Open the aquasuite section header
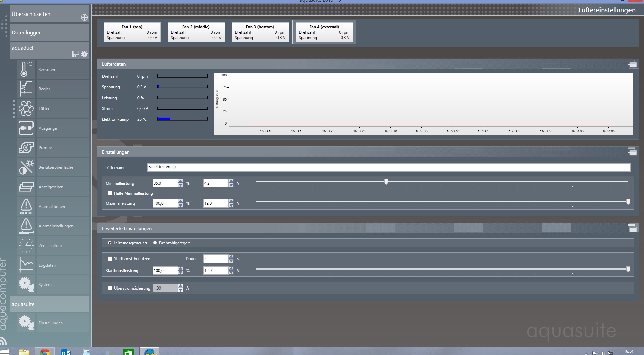This screenshot has width=644, height=355. coord(50,304)
